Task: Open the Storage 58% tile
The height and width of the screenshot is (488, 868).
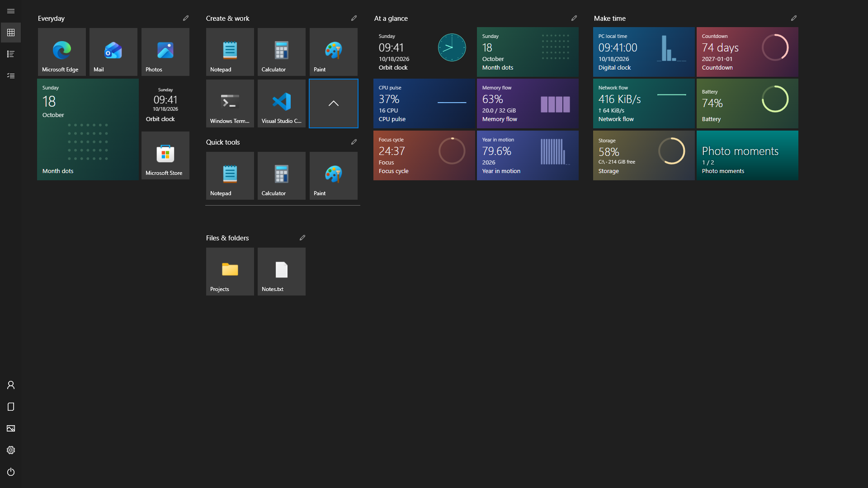Action: (644, 155)
